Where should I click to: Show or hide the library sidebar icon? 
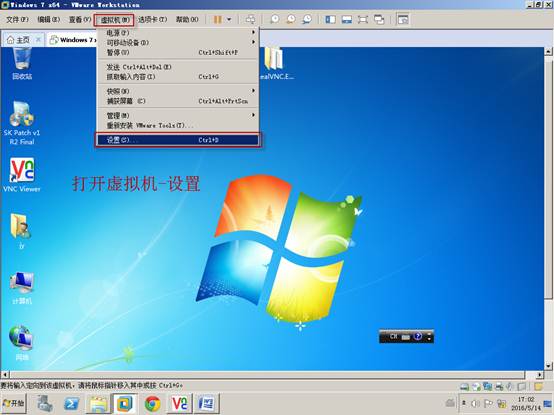[x=330, y=19]
